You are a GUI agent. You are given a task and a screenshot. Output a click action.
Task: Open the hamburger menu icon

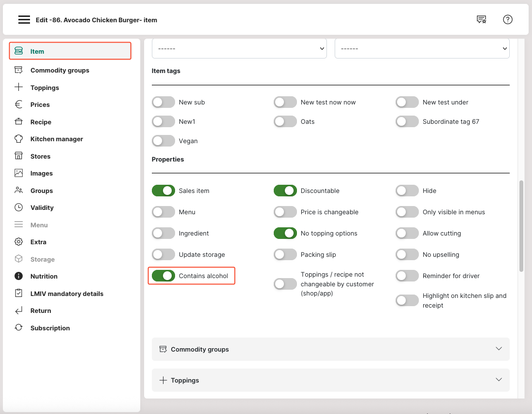tap(24, 20)
